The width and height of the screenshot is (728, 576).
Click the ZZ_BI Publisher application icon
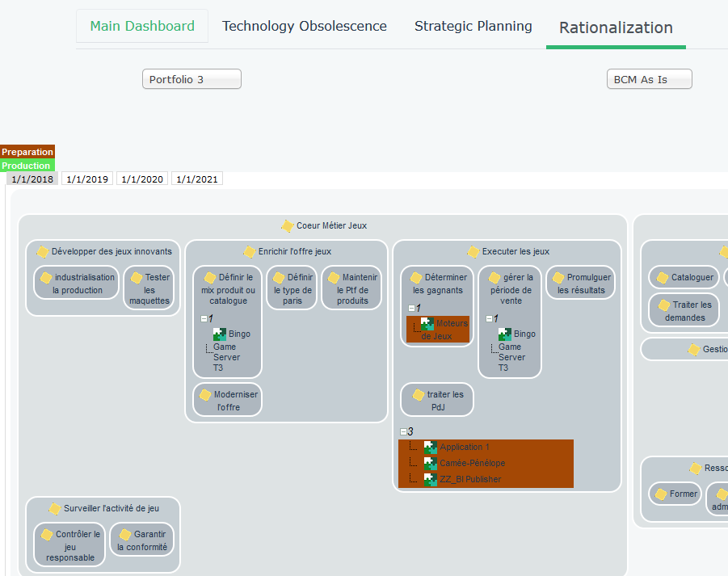431,480
